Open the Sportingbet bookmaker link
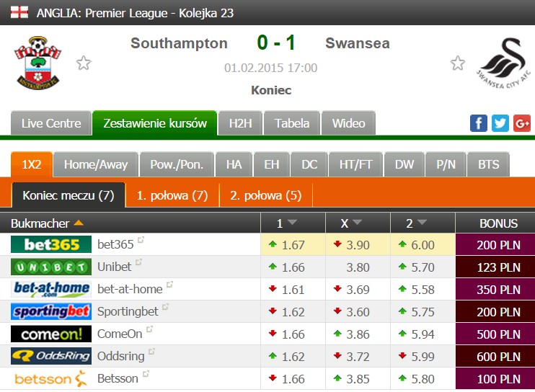Image resolution: width=535 pixels, height=392 pixels. [128, 311]
